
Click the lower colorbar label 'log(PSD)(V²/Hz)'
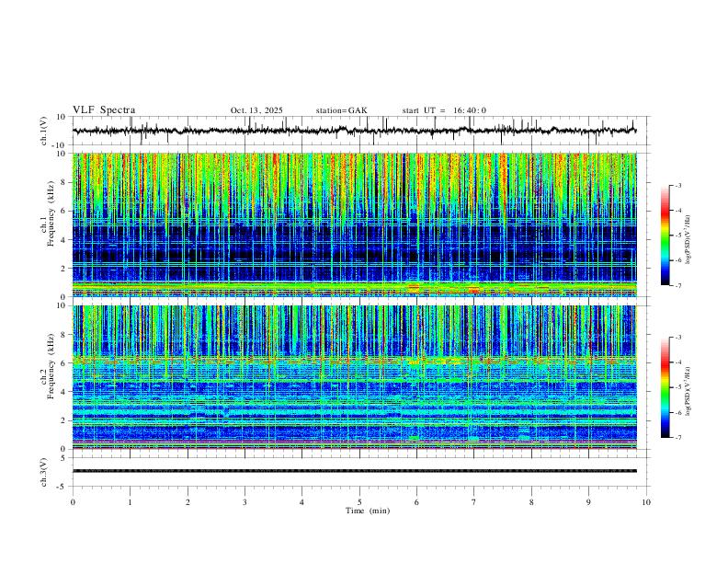pos(688,391)
